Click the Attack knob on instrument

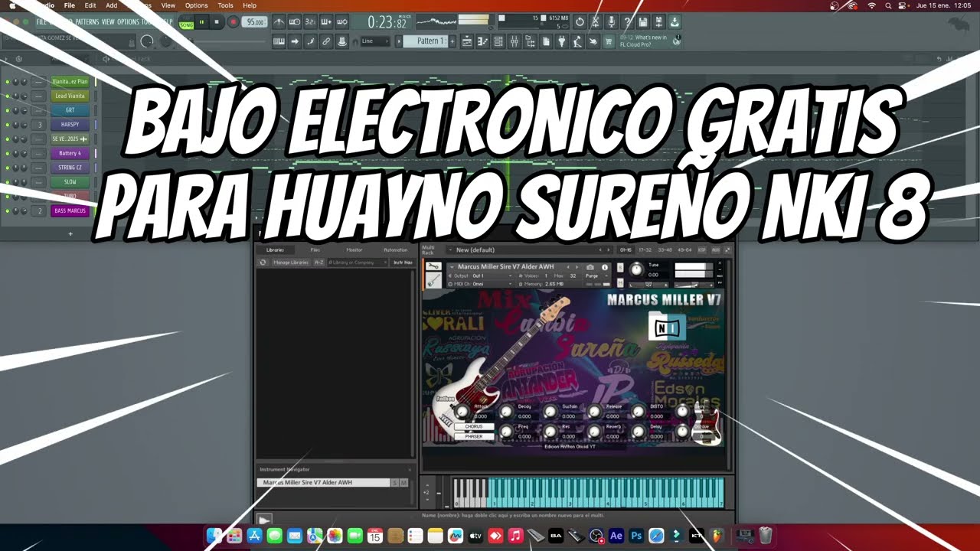(461, 412)
